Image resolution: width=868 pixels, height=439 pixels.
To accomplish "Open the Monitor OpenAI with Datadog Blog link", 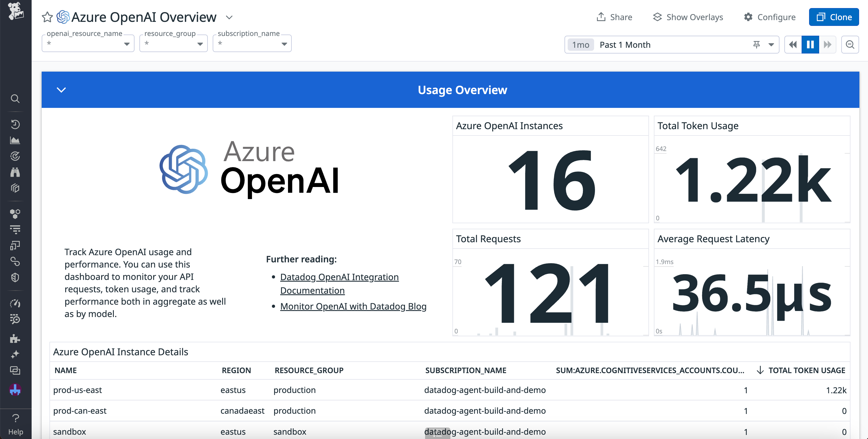I will [x=353, y=306].
